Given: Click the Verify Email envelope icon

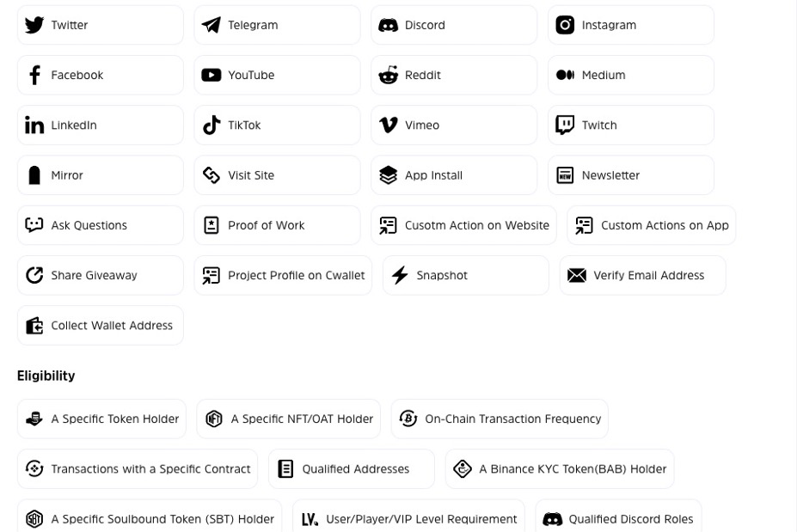Looking at the screenshot, I should (x=577, y=275).
